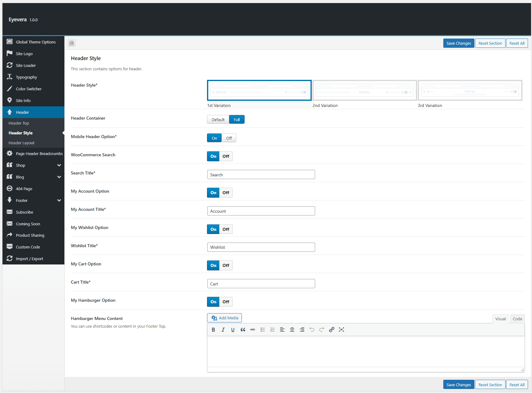Insert a blockquote with the quote icon
This screenshot has width=532, height=393.
coord(243,330)
